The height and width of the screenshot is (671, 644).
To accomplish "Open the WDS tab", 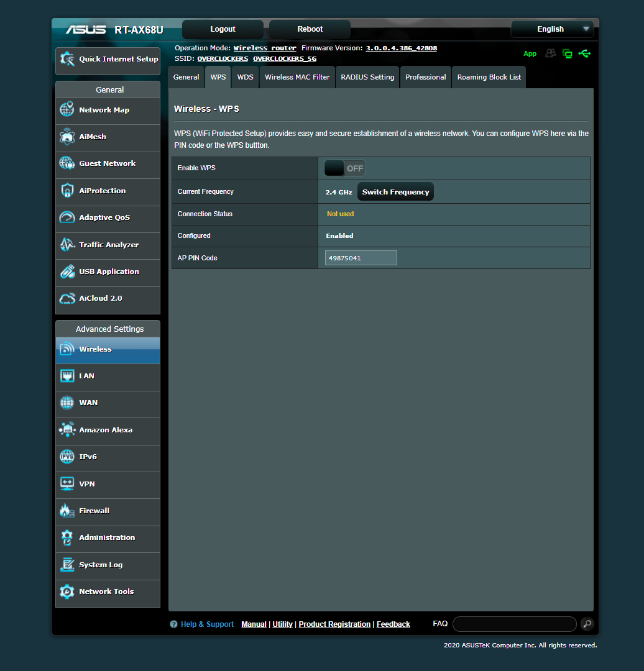I will pos(246,77).
